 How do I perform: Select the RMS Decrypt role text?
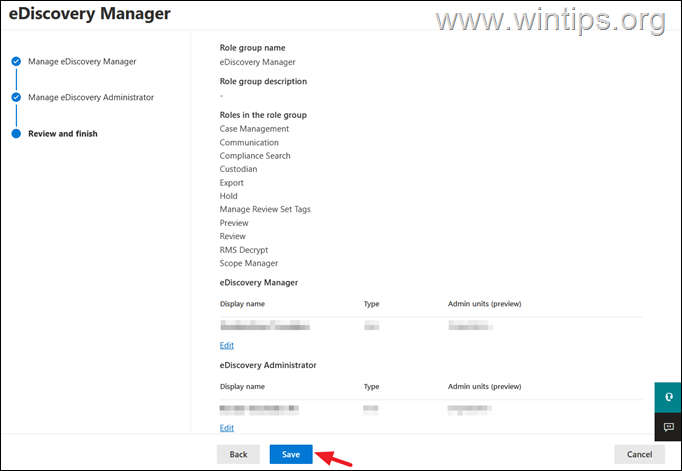[244, 250]
